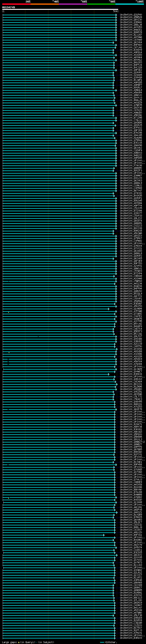Open the UniRef100_A0YU53 hit

tap(131, 27)
